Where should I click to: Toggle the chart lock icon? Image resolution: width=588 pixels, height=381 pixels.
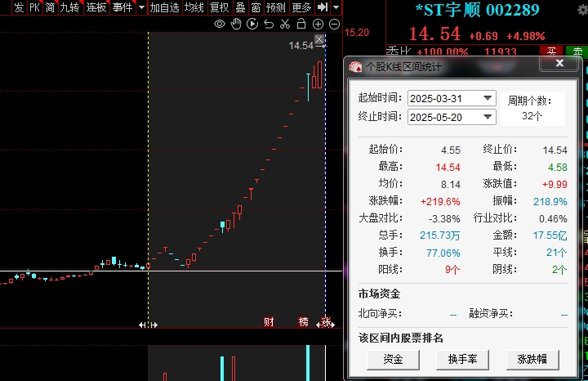[x=301, y=24]
